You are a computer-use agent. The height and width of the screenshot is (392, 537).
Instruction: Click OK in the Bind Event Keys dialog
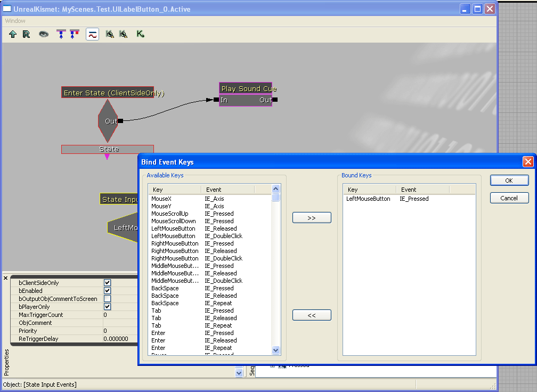tap(509, 180)
